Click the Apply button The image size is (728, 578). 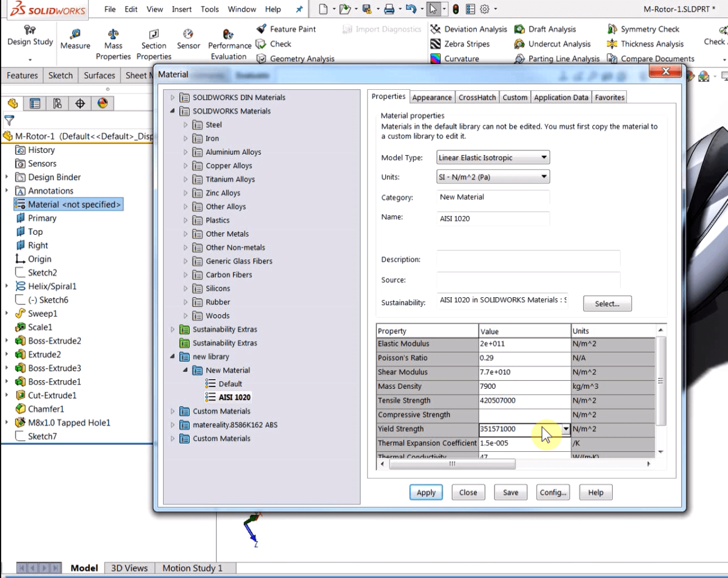(x=426, y=492)
